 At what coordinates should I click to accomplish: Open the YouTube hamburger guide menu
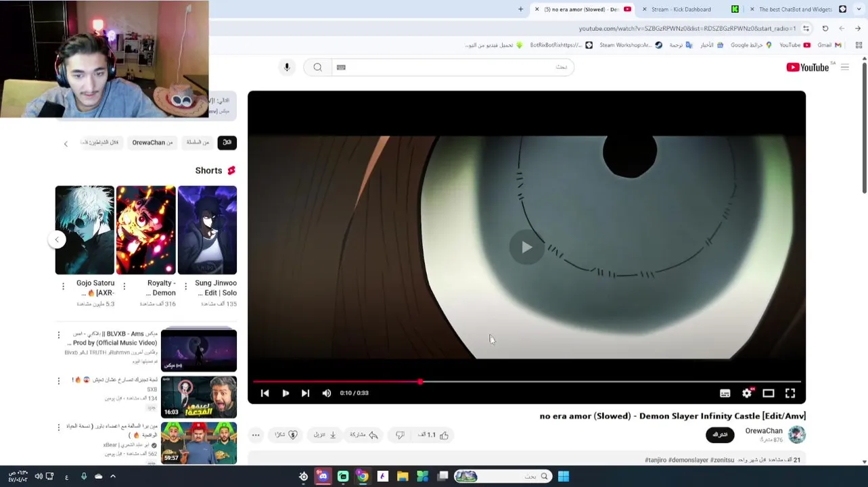click(x=845, y=67)
